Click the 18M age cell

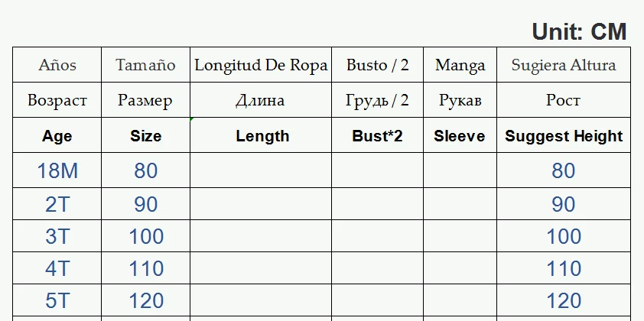[57, 170]
